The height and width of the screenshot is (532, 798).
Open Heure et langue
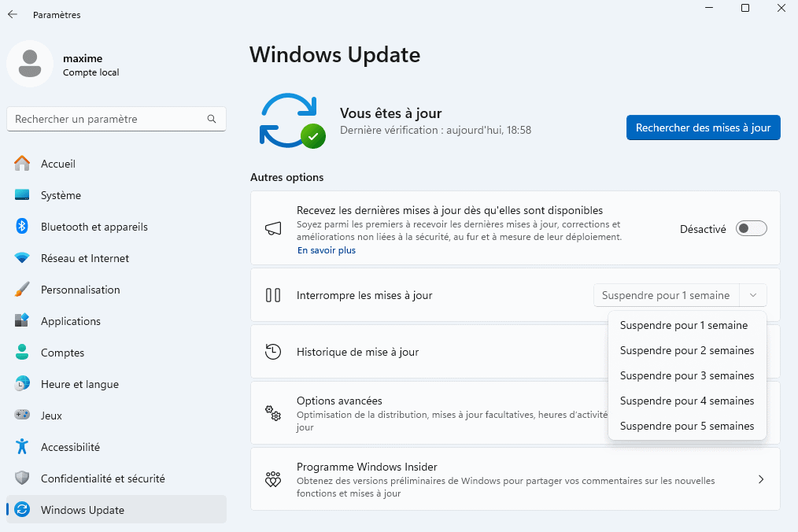click(x=80, y=384)
